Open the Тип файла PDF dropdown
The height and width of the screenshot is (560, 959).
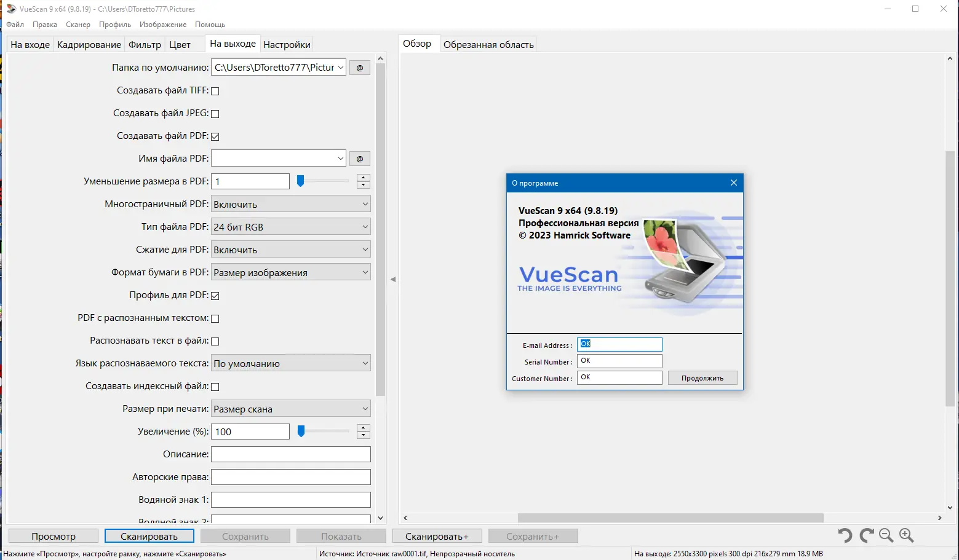[x=290, y=226]
